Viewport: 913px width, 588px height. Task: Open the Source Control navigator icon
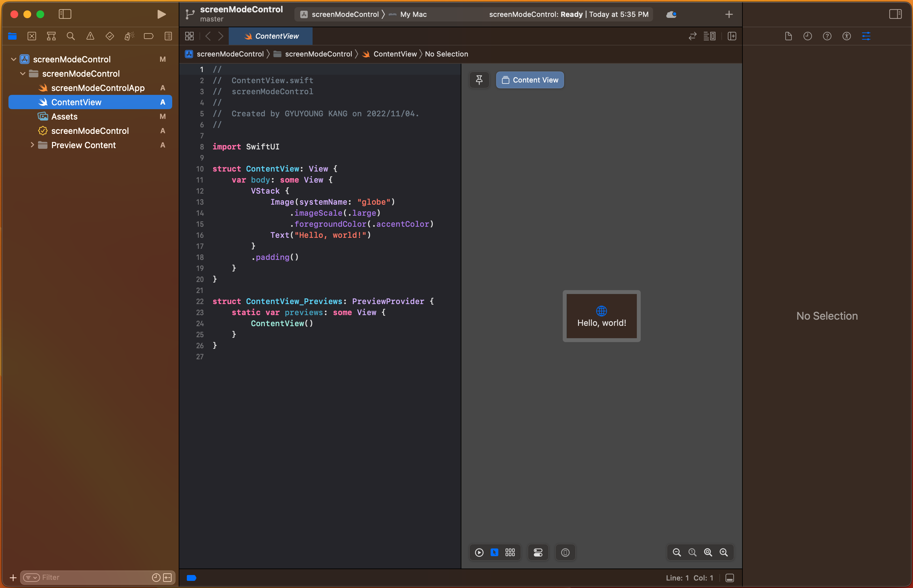[x=32, y=36]
